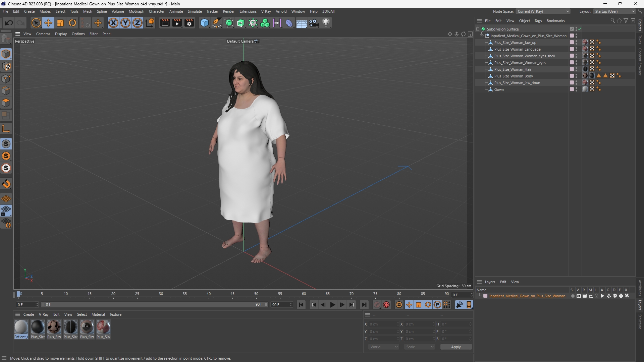This screenshot has height=362, width=644.
Task: Toggle layer visible-in-editor eye icon
Action: point(578,296)
